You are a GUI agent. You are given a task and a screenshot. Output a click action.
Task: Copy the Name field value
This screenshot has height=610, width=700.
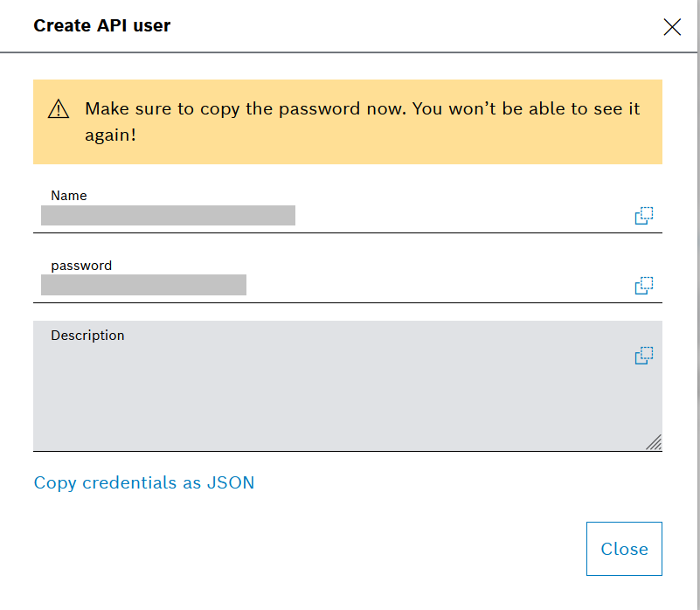click(x=644, y=216)
